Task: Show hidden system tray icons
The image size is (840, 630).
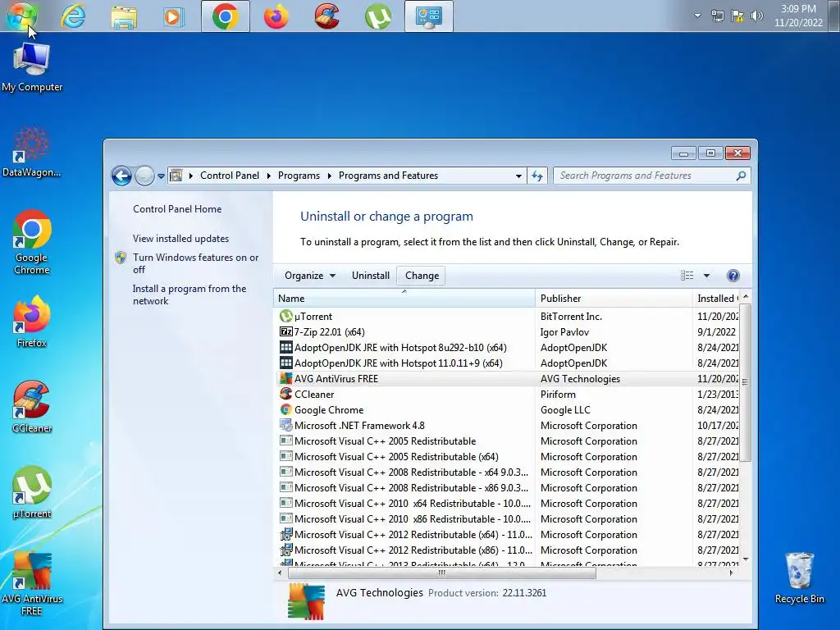Action: click(697, 16)
